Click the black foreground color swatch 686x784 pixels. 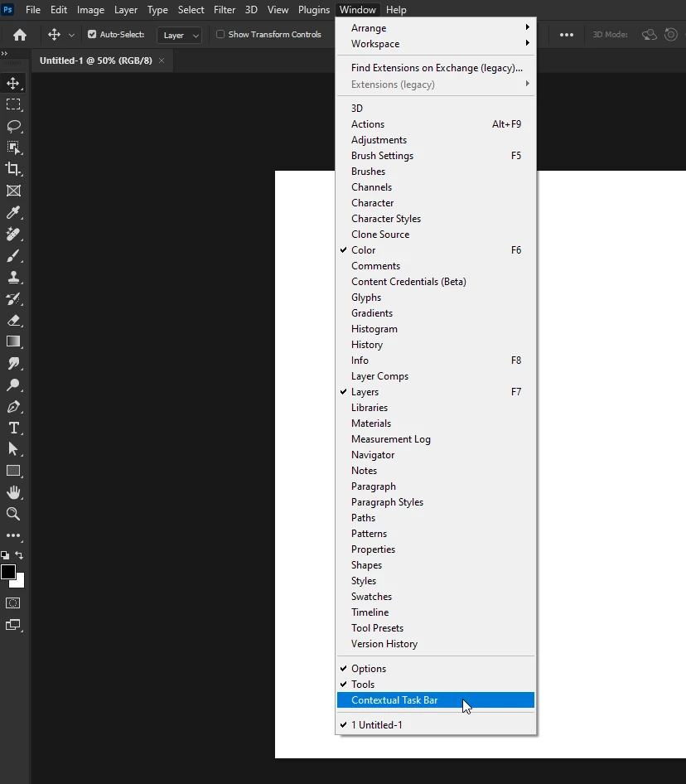coord(7,572)
